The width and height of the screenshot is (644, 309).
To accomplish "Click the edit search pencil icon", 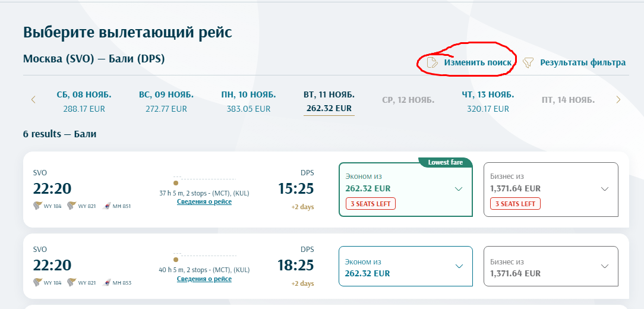I will tap(433, 62).
